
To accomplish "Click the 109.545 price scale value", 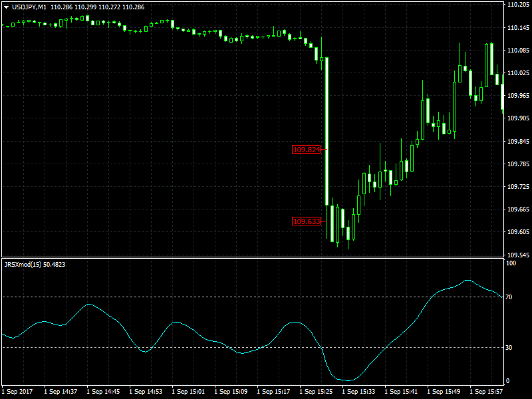I will click(x=518, y=255).
